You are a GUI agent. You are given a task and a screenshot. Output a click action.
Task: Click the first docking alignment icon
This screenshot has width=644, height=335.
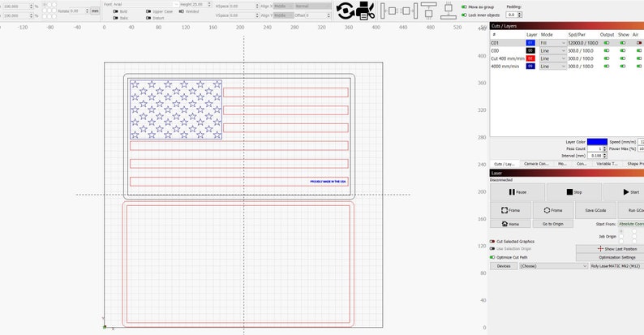pyautogui.click(x=389, y=11)
